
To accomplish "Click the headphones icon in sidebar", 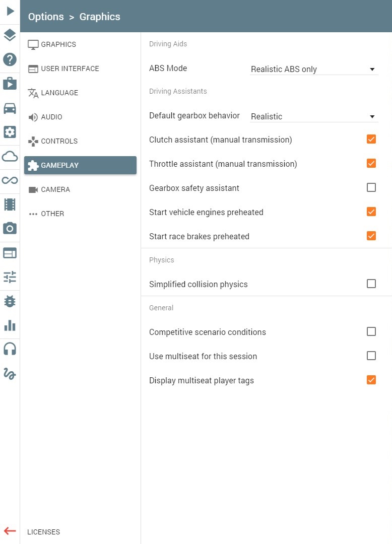I will click(x=10, y=349).
